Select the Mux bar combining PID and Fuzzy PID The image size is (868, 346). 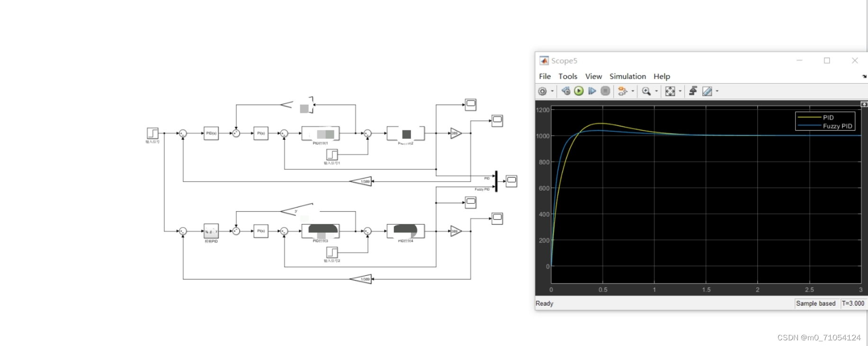coord(496,182)
